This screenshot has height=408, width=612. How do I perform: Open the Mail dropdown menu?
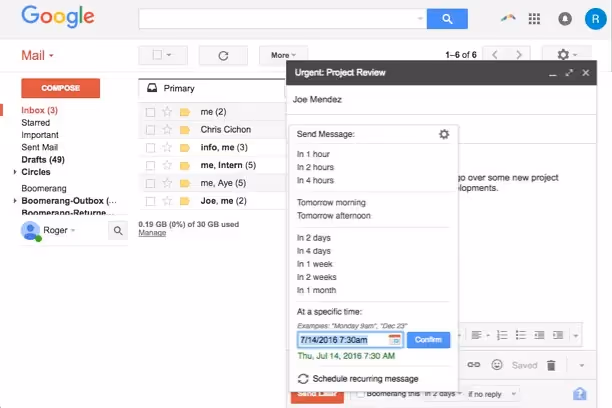37,55
